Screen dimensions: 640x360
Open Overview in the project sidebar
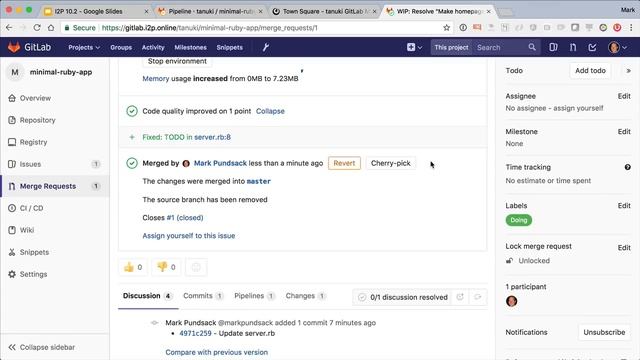pos(35,98)
